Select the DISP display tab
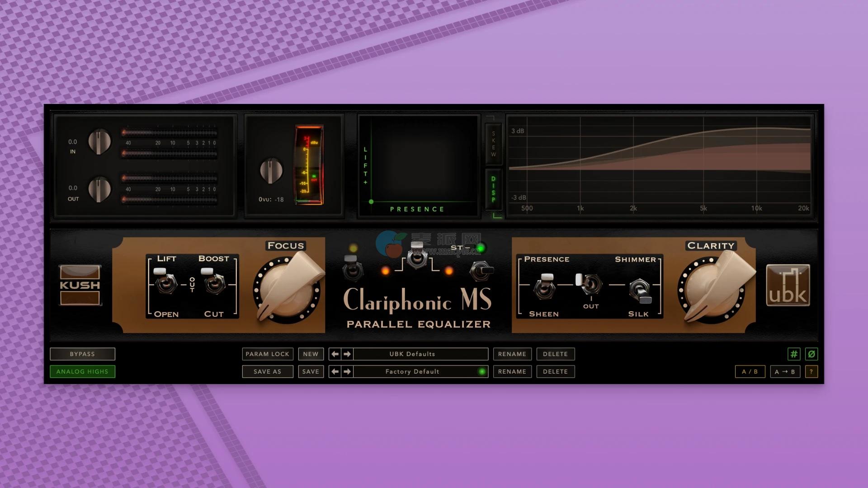Screen dimensions: 868x488 (493, 189)
